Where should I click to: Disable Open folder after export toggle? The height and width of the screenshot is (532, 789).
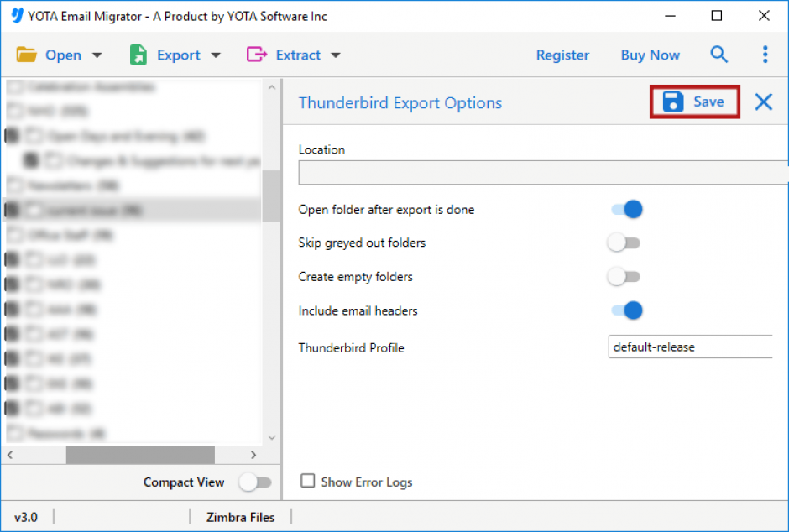click(x=626, y=209)
